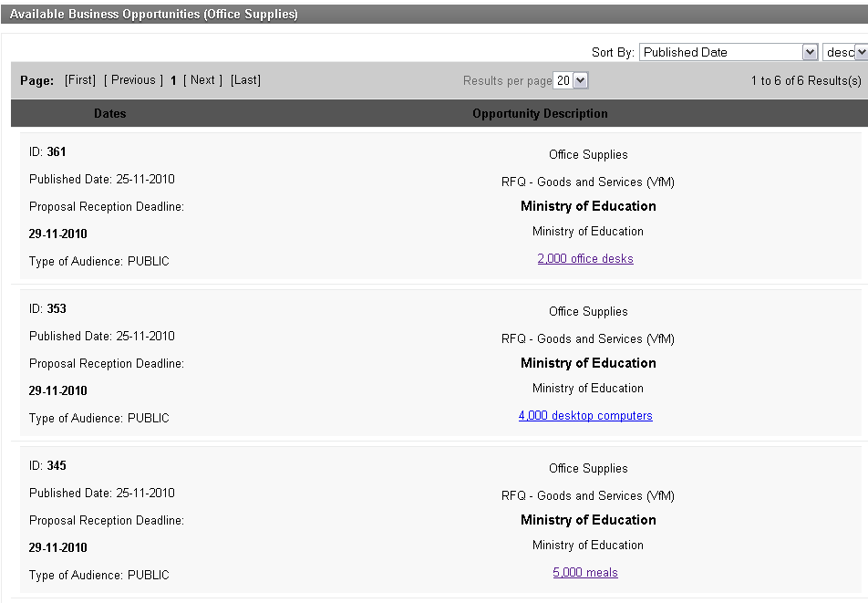Screen dimensions: 868x603
Task: Open the 2,000 office desks opportunity
Action: pyautogui.click(x=585, y=258)
